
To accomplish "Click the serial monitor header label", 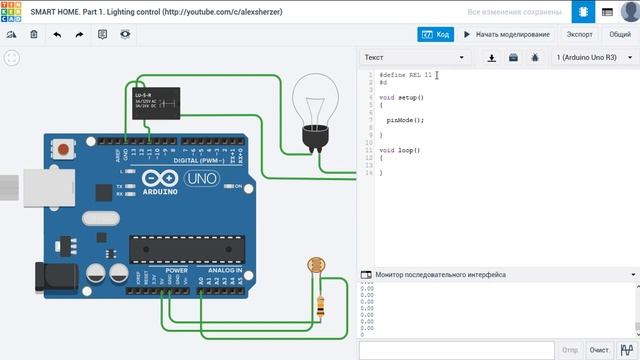I will [x=440, y=275].
